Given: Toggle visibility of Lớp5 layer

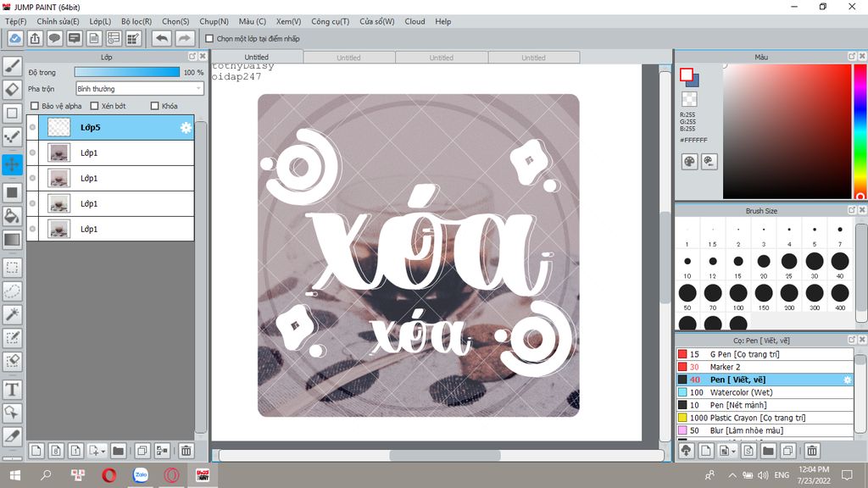Looking at the screenshot, I should coord(33,127).
